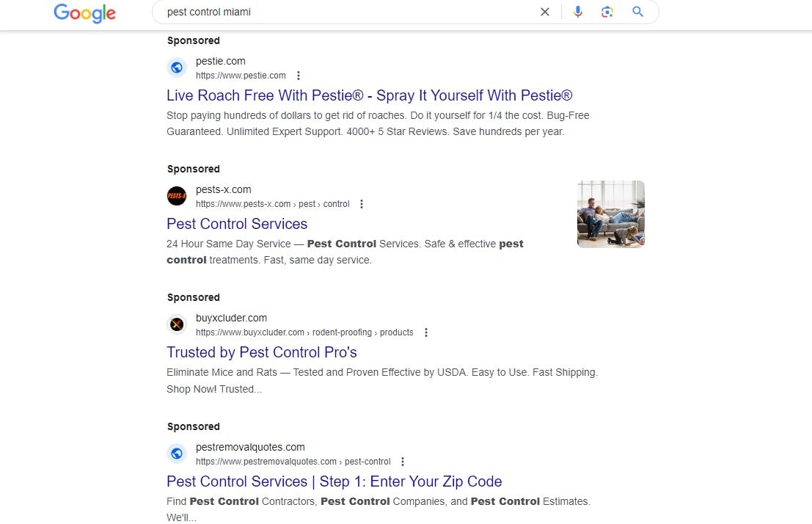The image size is (812, 524).
Task: Click the pestie.com globe favicon
Action: [177, 68]
